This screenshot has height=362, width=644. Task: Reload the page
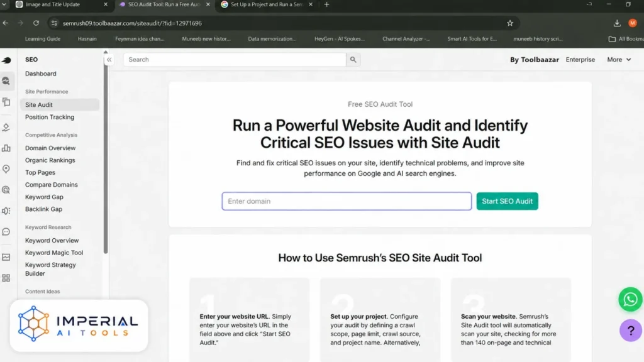[x=36, y=23]
